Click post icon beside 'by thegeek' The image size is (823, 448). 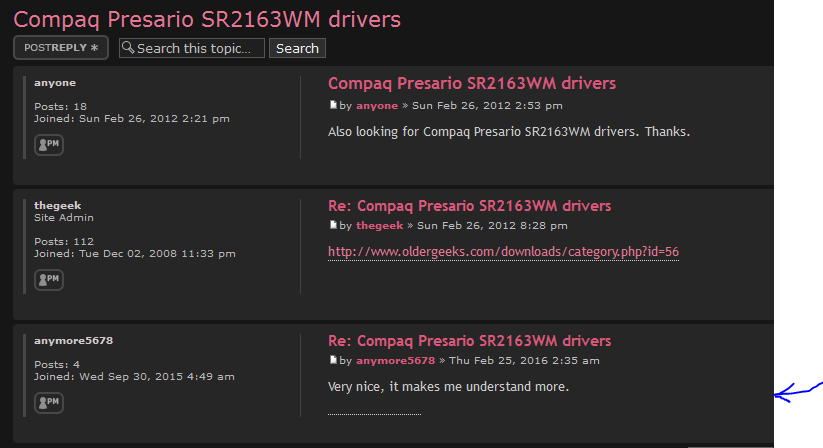click(x=333, y=225)
